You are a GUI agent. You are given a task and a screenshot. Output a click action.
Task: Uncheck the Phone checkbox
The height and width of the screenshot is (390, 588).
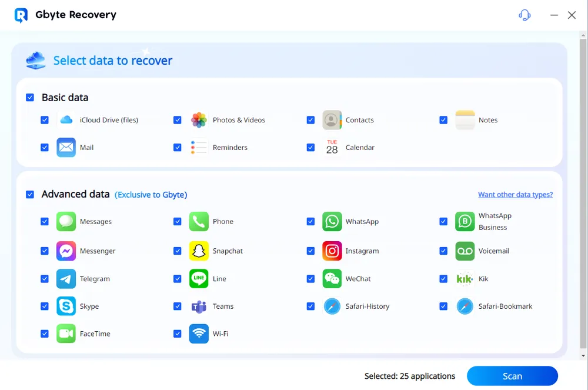(178, 221)
